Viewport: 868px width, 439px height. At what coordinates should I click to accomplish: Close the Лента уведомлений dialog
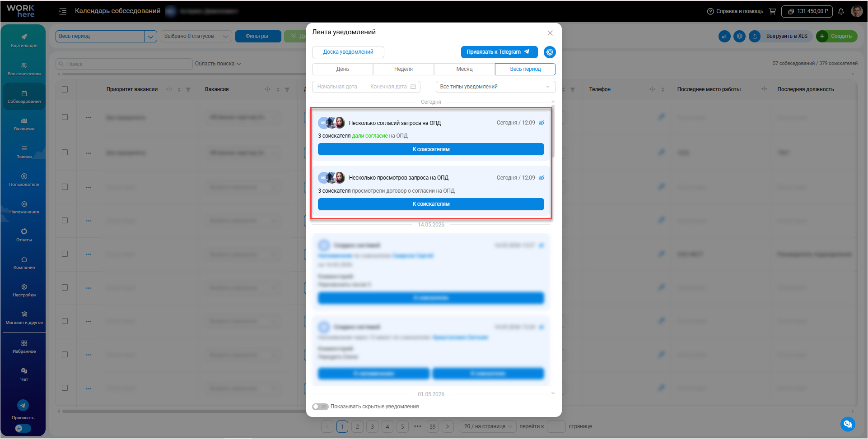pos(550,33)
